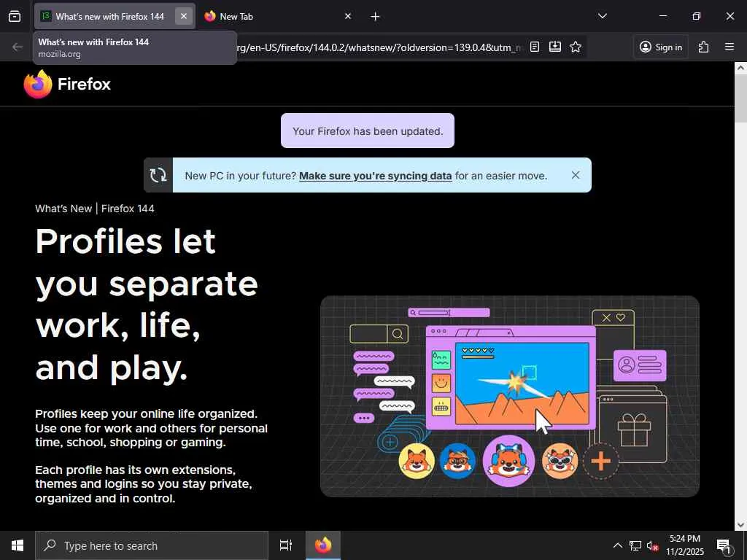Click the Type here to search box
The height and width of the screenshot is (560, 747).
pyautogui.click(x=152, y=545)
